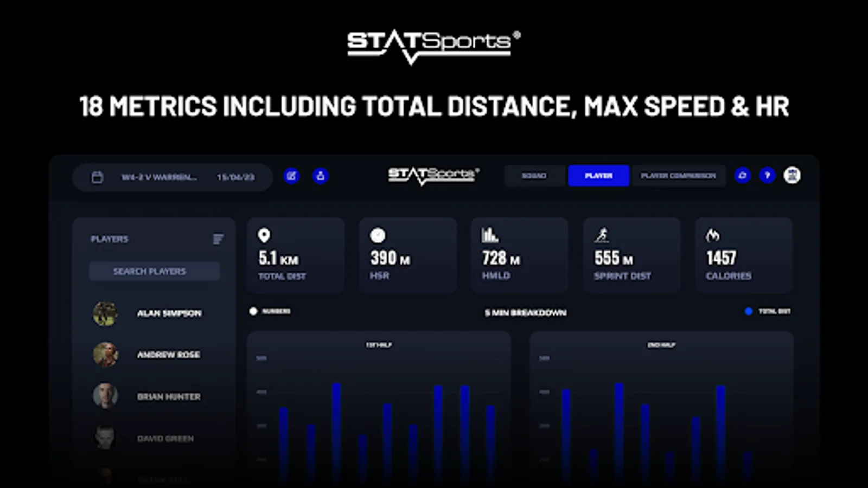Select player Alan Simpson
Screen dimensions: 868x488
point(169,313)
